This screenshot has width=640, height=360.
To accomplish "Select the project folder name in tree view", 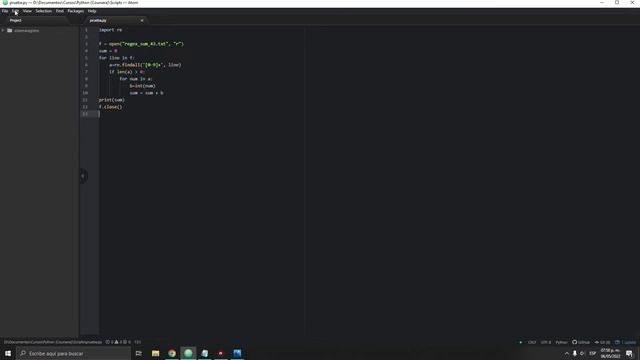I will 27,30.
